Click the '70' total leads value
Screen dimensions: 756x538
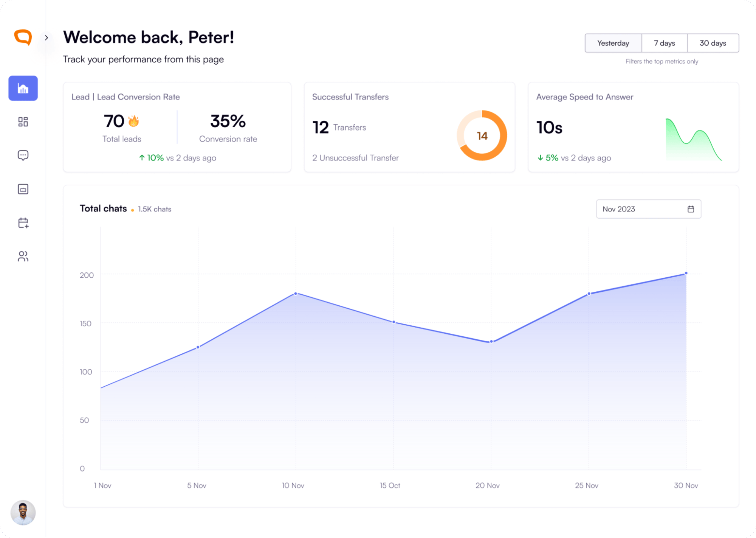(114, 121)
